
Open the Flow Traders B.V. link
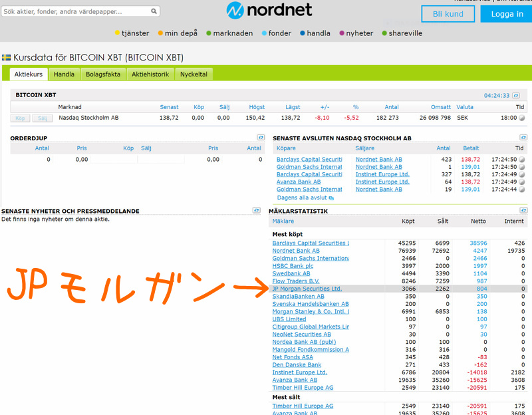click(x=296, y=281)
